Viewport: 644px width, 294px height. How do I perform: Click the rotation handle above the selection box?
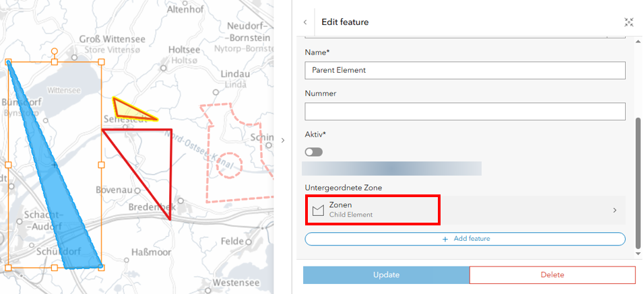tap(54, 52)
